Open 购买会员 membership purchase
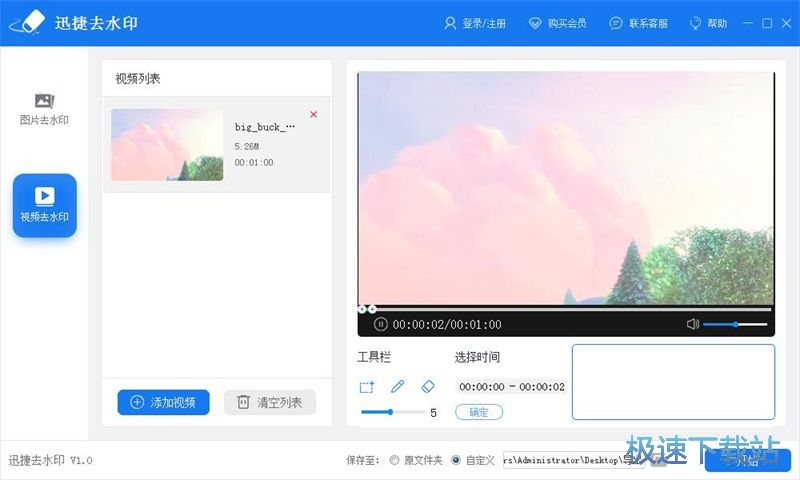800x480 pixels. [558, 23]
